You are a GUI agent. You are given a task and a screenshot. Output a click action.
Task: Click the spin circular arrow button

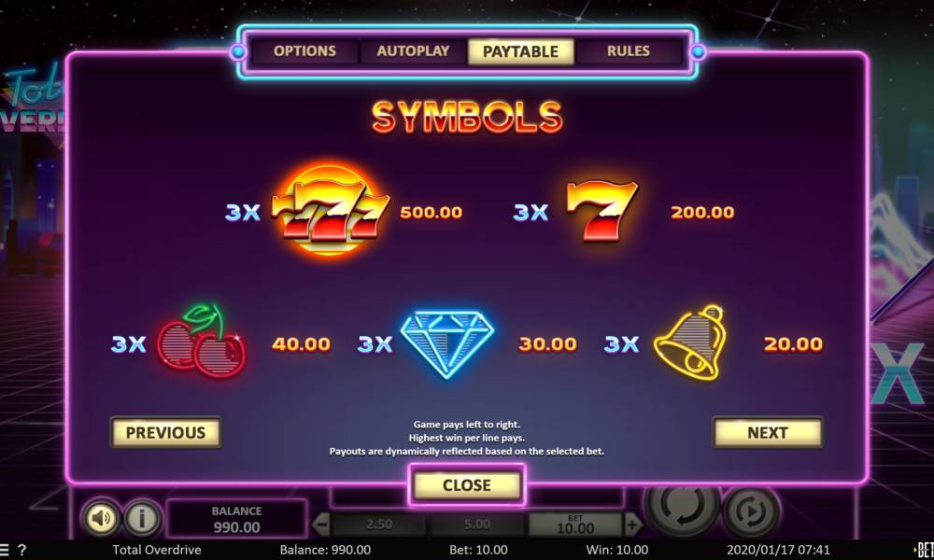682,508
